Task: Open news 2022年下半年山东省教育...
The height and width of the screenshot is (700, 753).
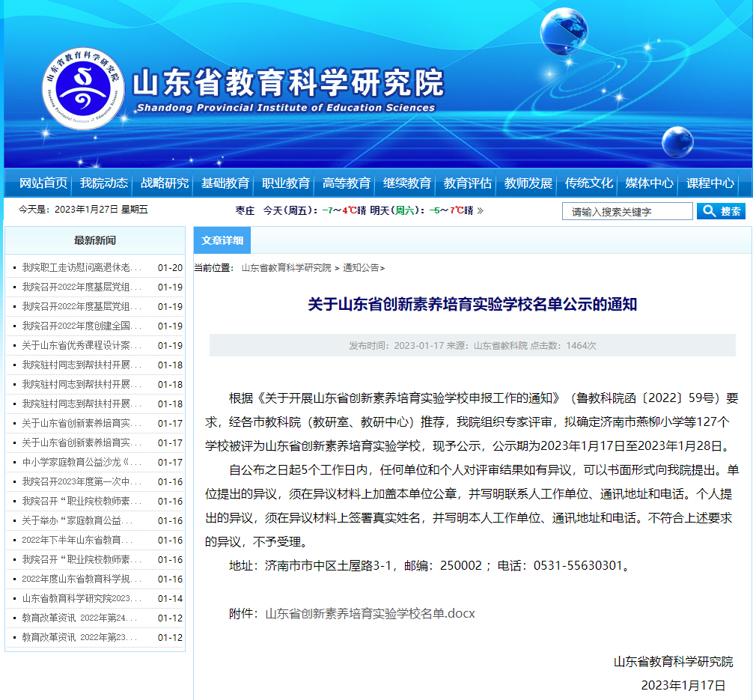Action: [77, 540]
